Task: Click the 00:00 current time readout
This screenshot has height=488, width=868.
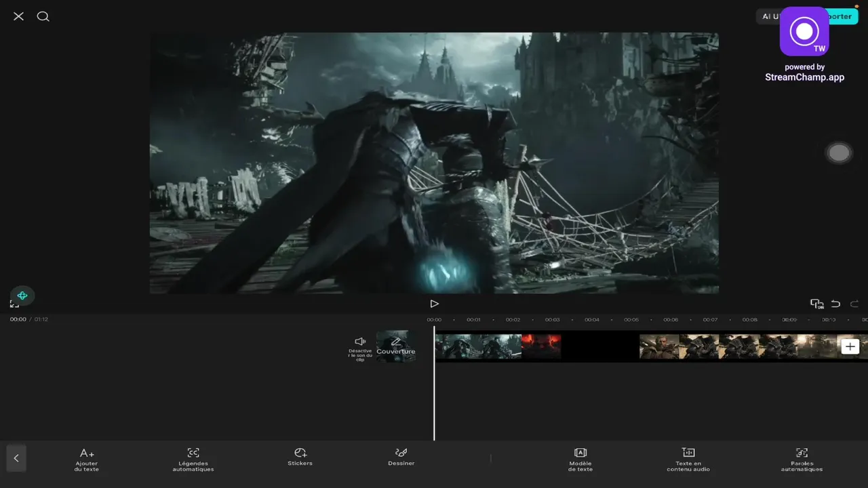Action: 18,319
